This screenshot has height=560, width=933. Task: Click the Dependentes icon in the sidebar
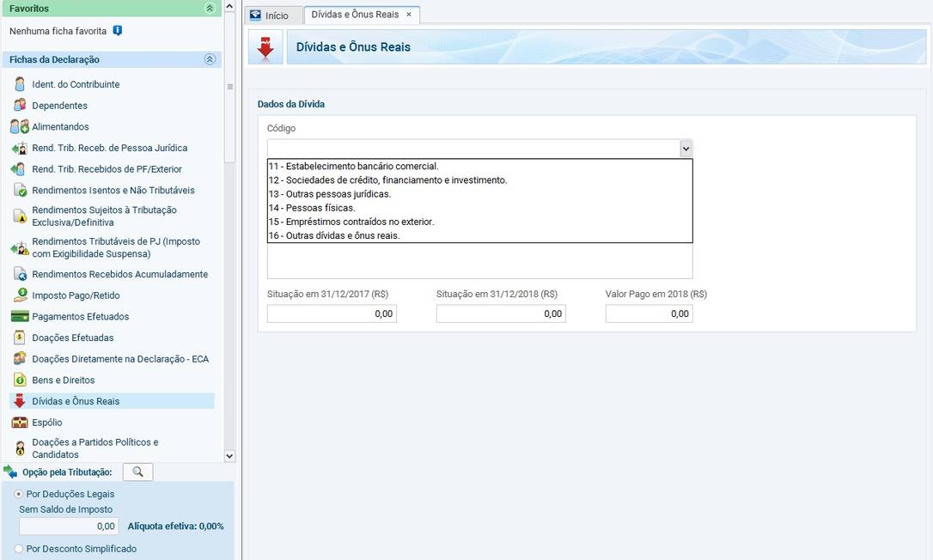20,106
